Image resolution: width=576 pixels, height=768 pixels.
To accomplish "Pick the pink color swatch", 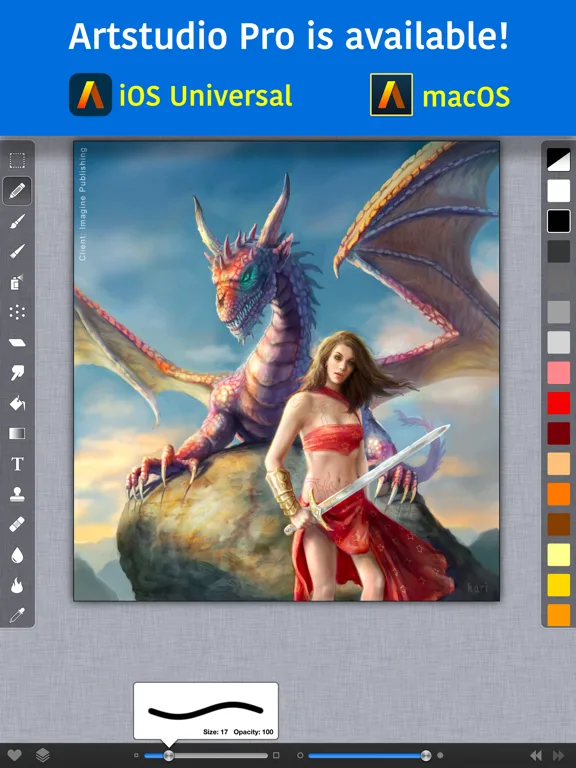I will [x=558, y=373].
